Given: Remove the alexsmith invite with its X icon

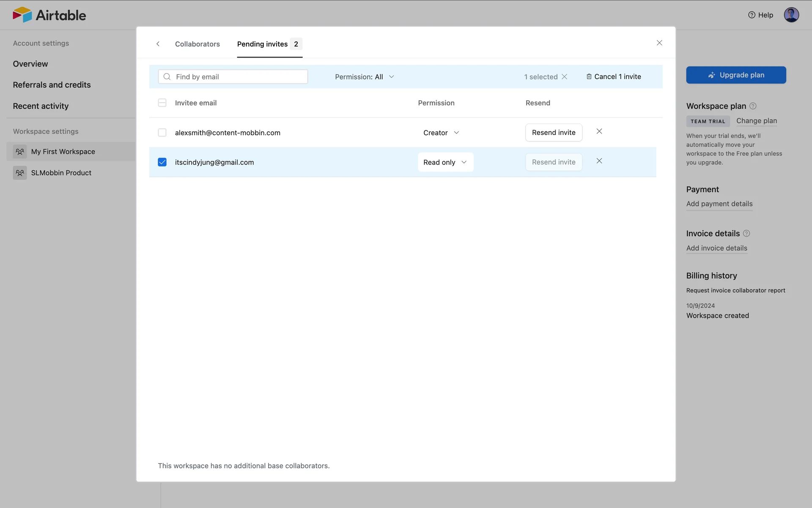Looking at the screenshot, I should coord(599,131).
